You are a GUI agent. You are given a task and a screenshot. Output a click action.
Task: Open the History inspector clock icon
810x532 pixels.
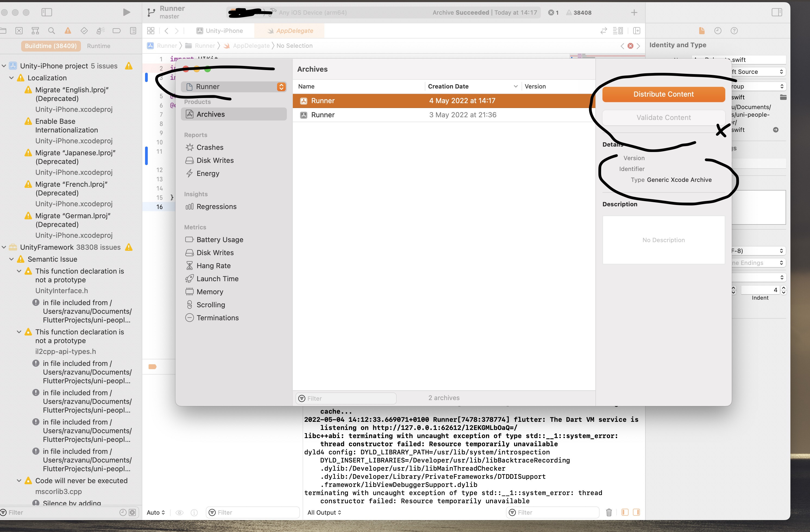click(x=718, y=31)
